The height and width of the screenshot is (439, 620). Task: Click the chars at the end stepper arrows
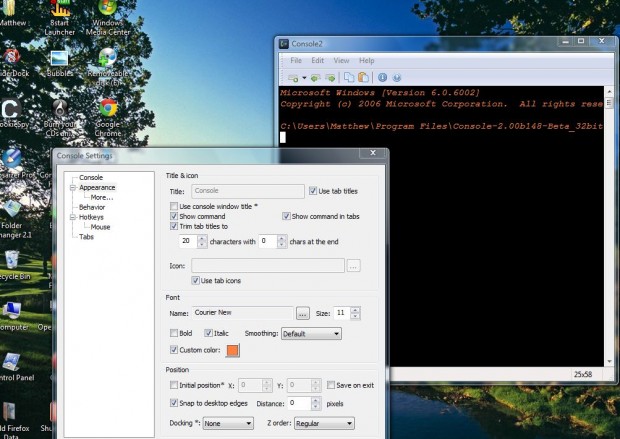tap(282, 241)
